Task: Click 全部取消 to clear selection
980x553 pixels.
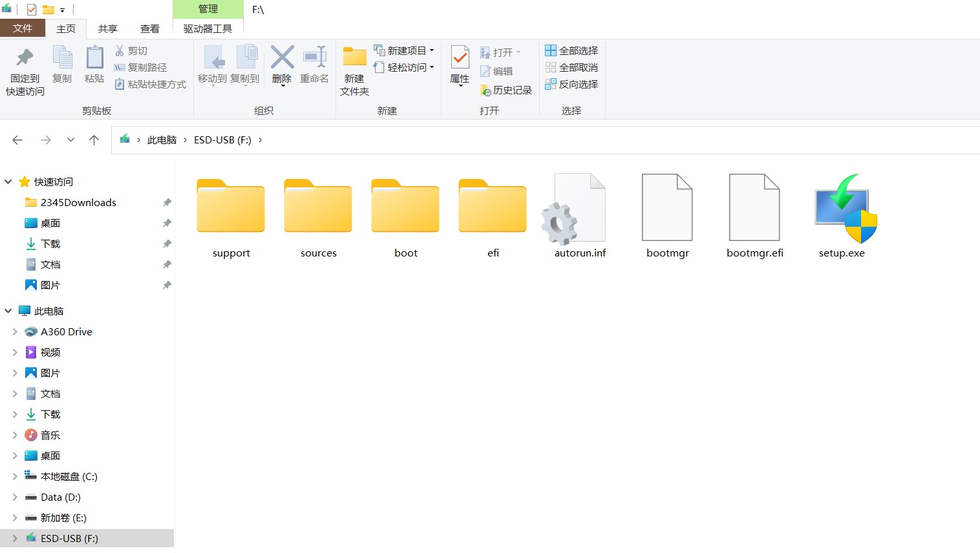Action: (571, 67)
